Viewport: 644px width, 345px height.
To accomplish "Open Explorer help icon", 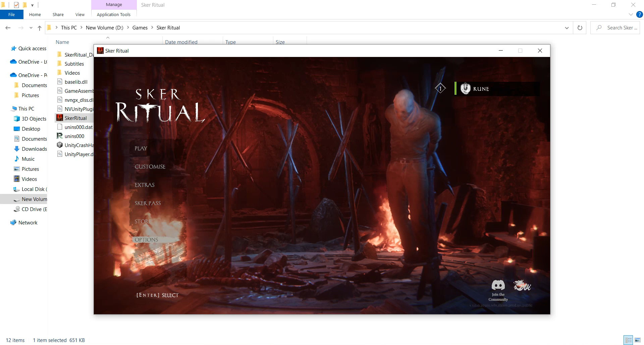I will click(x=640, y=14).
